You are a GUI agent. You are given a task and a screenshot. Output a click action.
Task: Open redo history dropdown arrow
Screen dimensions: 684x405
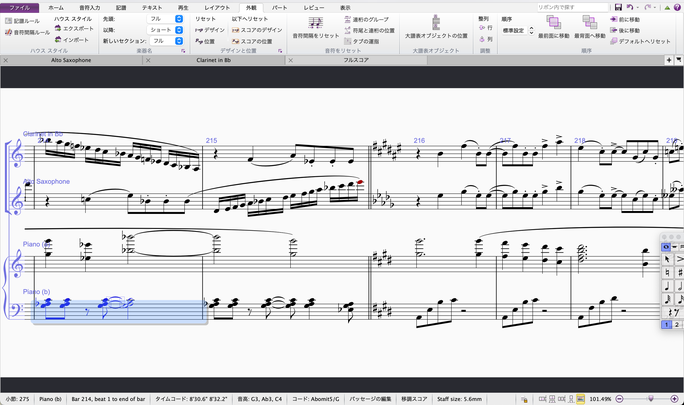point(655,7)
